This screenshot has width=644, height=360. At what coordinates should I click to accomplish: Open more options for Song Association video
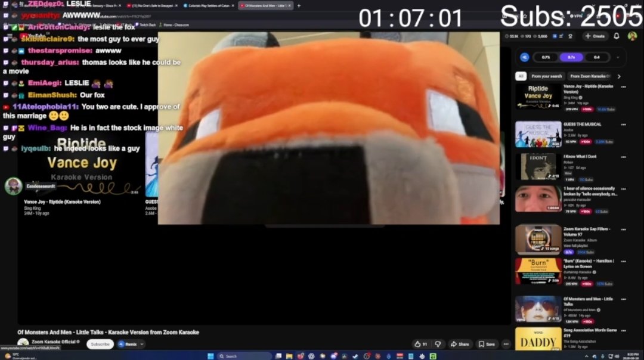[624, 330]
